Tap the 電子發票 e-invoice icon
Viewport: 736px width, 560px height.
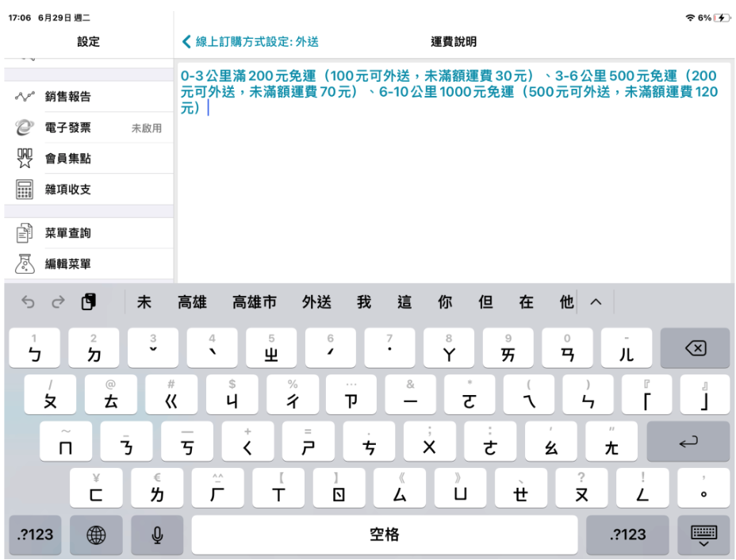coord(25,128)
